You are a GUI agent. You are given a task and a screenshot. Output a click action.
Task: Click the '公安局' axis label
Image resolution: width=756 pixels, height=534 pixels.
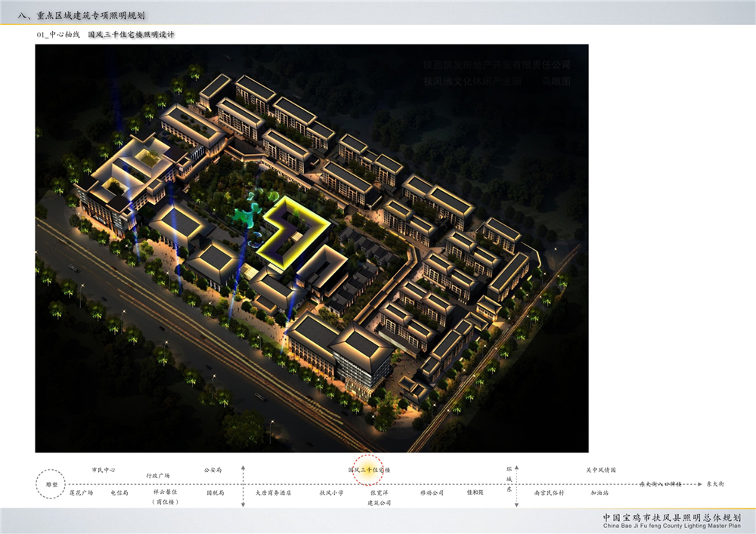point(212,470)
